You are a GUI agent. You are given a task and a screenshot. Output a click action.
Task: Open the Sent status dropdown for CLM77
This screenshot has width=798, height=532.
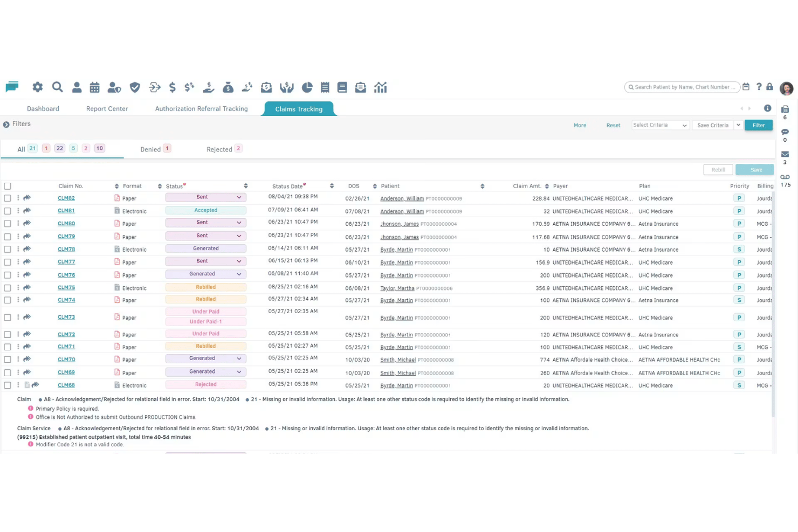click(x=206, y=261)
